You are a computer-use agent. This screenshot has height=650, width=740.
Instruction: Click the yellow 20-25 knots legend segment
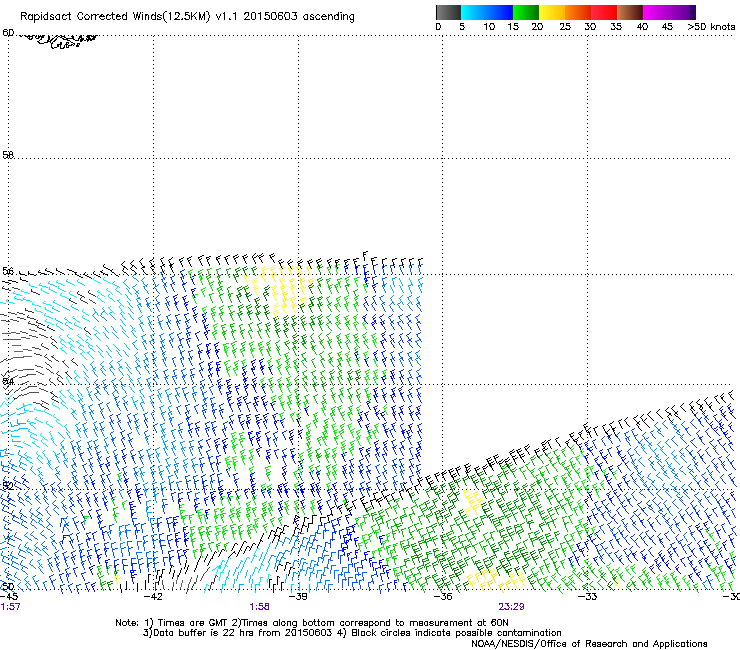tap(552, 12)
